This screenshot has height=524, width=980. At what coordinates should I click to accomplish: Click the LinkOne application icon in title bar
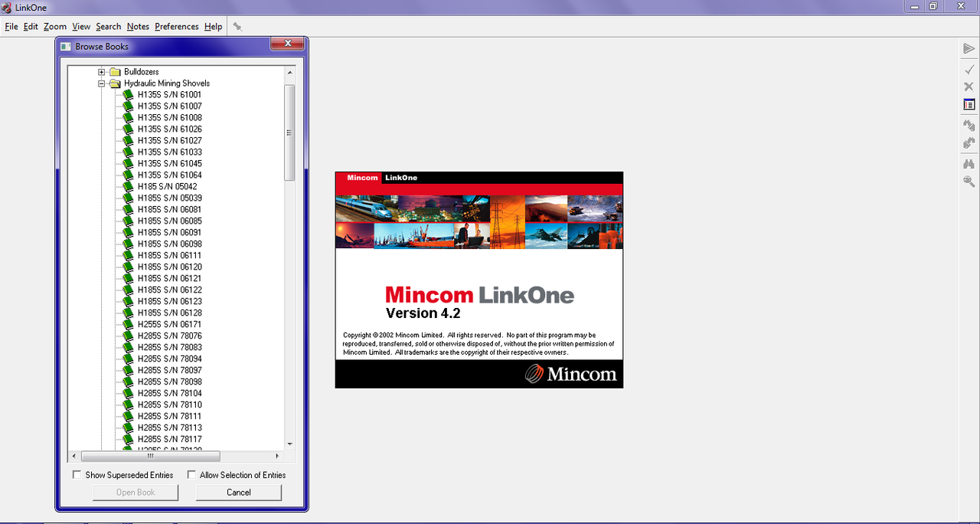coord(7,7)
